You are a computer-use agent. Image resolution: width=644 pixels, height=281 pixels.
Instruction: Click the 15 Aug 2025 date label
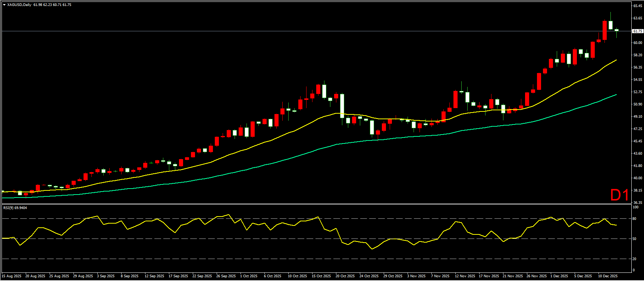click(x=12, y=276)
